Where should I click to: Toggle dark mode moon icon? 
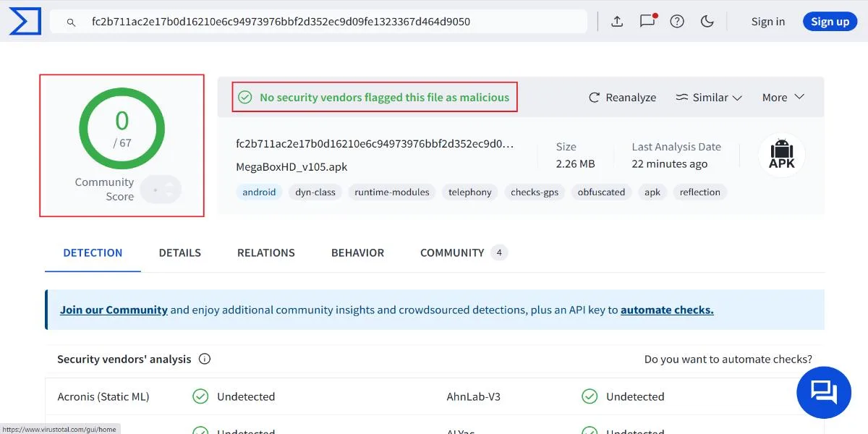(x=707, y=22)
